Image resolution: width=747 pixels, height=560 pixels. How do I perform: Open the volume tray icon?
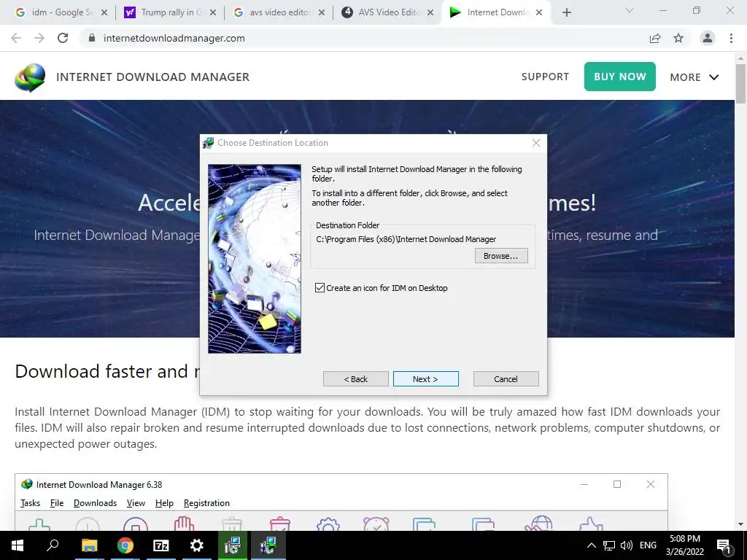click(x=627, y=545)
